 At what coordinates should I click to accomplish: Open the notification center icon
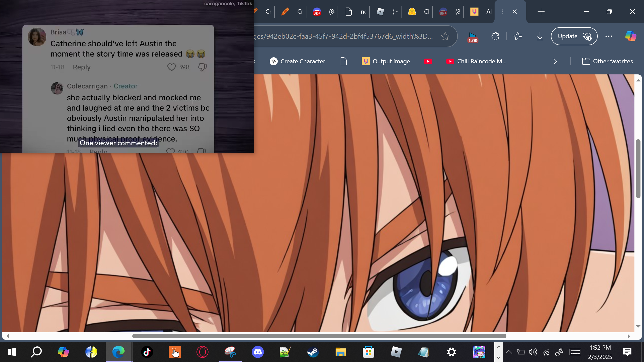(627, 352)
